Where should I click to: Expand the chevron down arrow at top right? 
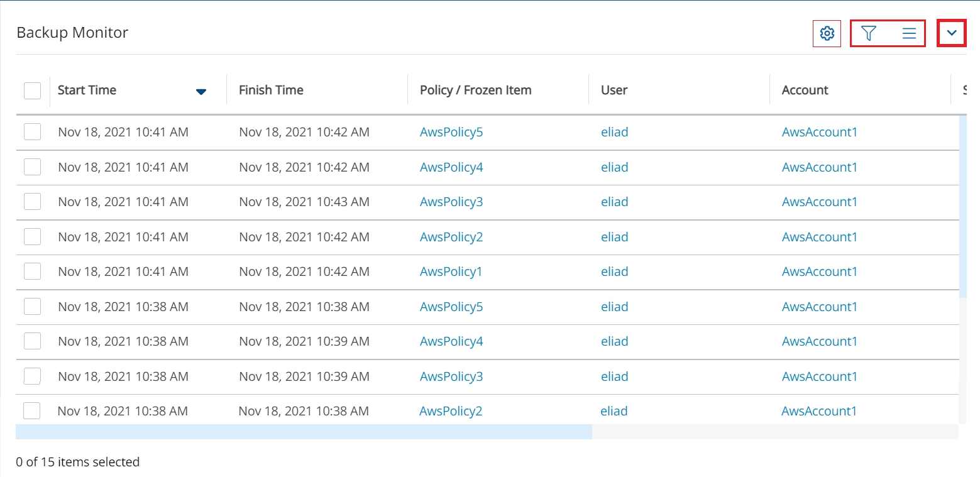[952, 33]
